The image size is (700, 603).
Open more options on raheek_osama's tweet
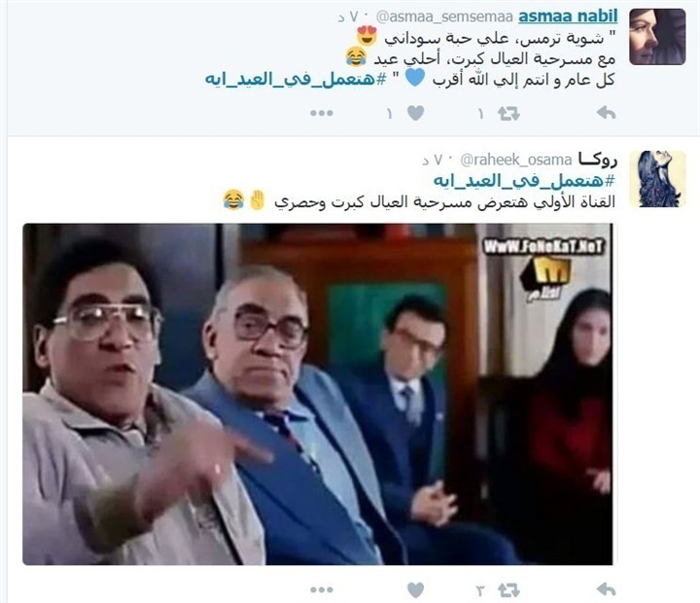coord(322,590)
